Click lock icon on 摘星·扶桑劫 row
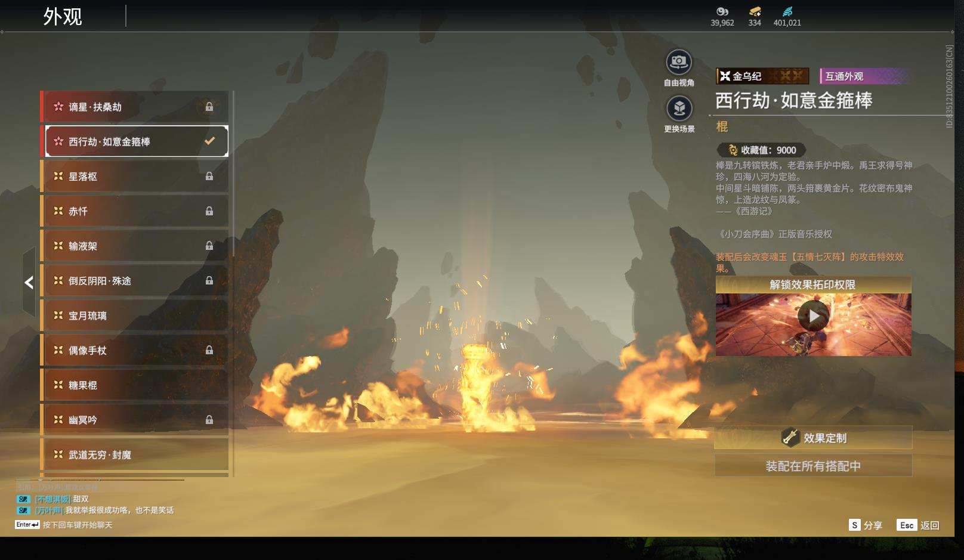The height and width of the screenshot is (560, 964). (x=209, y=107)
